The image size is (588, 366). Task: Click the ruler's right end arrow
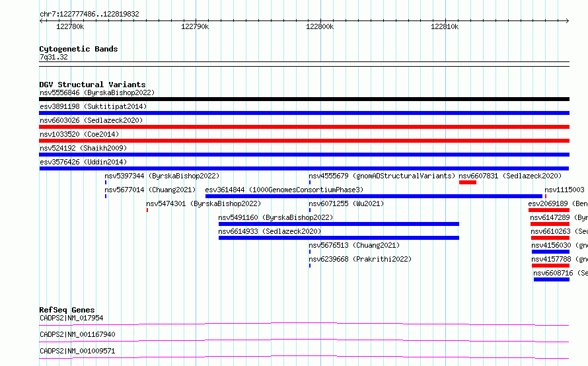tap(568, 20)
